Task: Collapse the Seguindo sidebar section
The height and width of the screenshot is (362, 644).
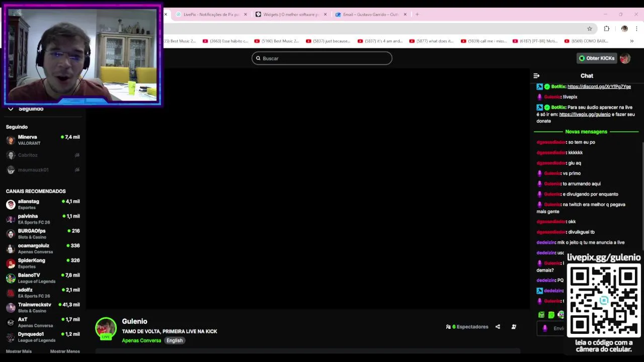Action: point(11,109)
